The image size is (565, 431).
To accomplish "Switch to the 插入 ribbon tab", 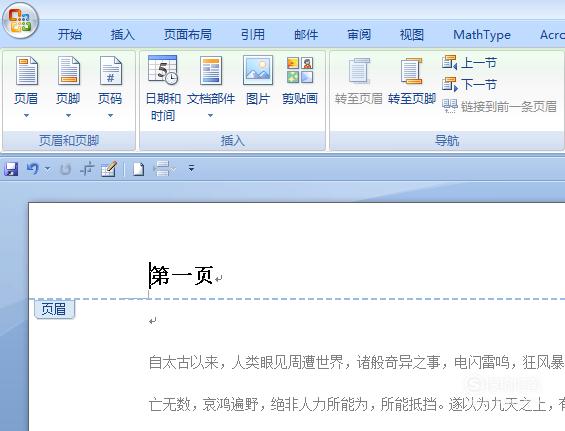I will 123,35.
